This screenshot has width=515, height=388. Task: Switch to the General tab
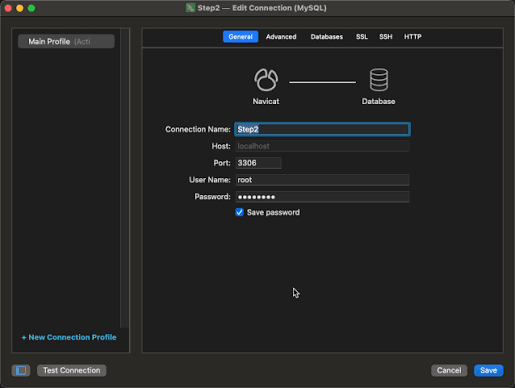coord(240,37)
